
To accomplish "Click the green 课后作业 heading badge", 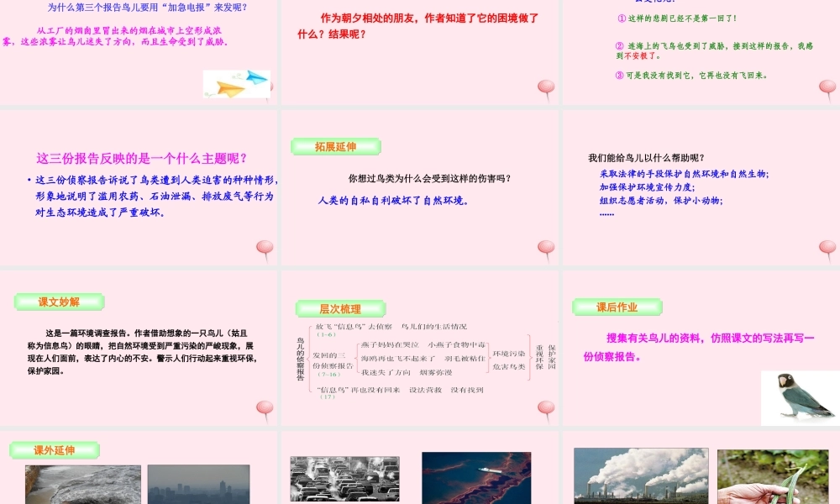I will pos(617,307).
